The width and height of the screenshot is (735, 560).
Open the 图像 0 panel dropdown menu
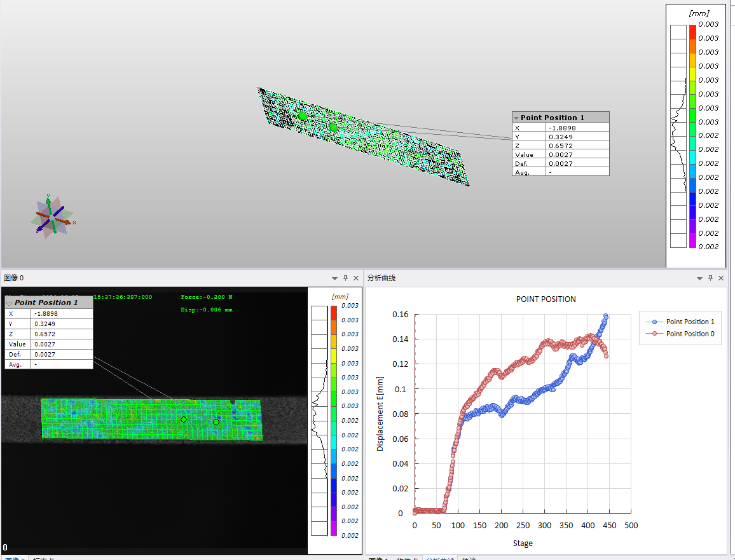tap(334, 278)
